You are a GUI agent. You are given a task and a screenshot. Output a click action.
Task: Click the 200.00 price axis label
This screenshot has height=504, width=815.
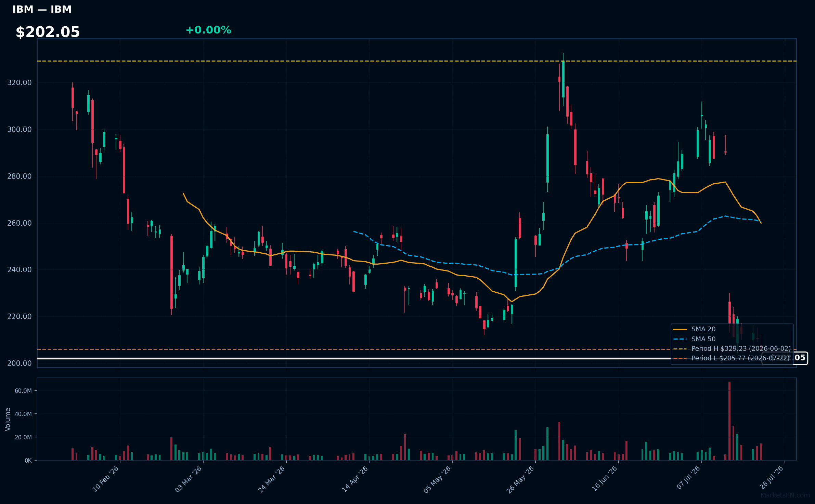pos(20,363)
